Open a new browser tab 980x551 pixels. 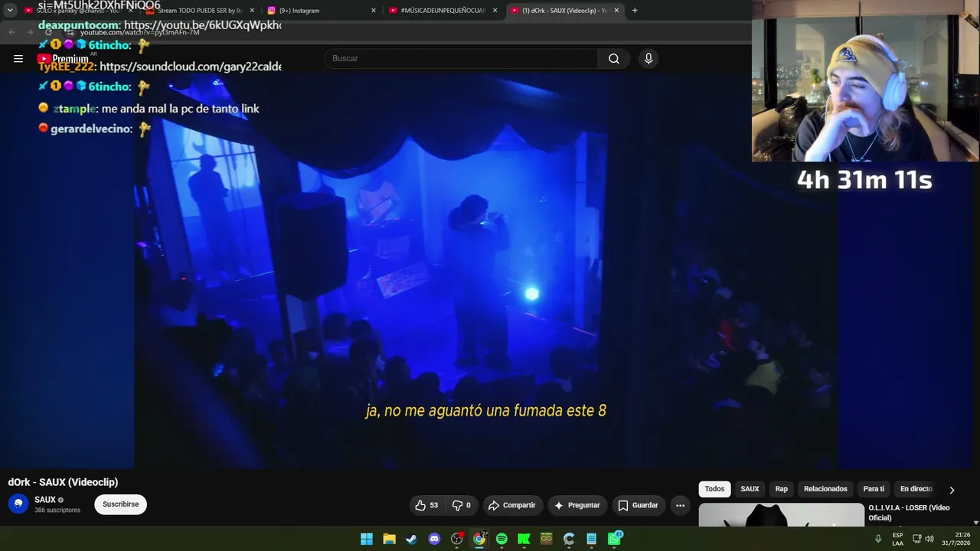[635, 11]
